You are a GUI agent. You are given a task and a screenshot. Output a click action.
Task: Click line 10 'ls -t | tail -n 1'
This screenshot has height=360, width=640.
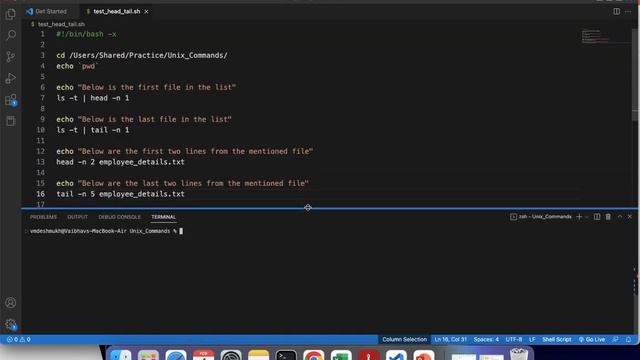tap(93, 130)
